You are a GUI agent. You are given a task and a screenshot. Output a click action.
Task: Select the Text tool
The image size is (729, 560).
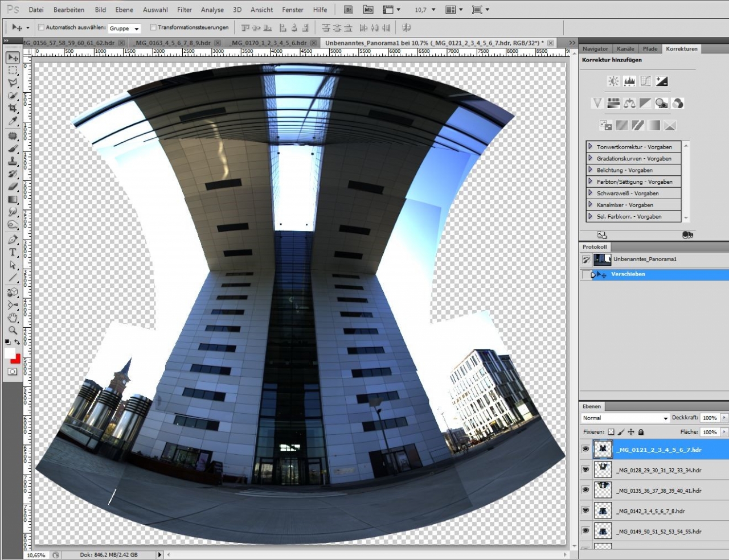(13, 252)
